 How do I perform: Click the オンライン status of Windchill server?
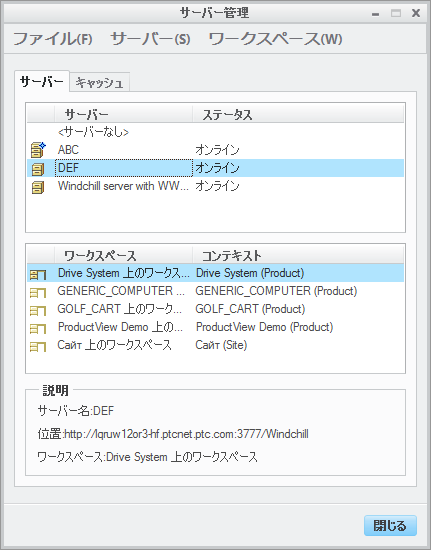217,186
